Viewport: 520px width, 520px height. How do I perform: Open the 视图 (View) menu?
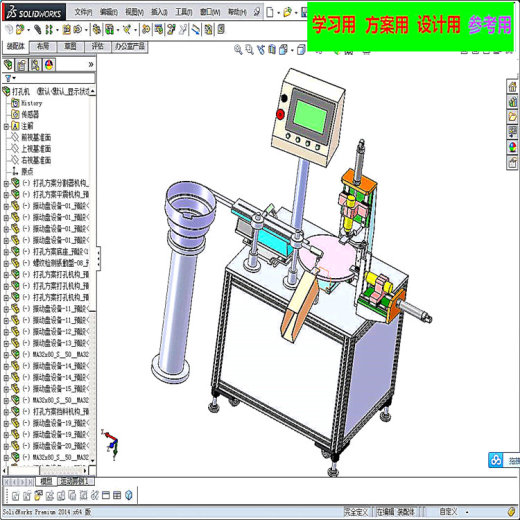pos(134,12)
